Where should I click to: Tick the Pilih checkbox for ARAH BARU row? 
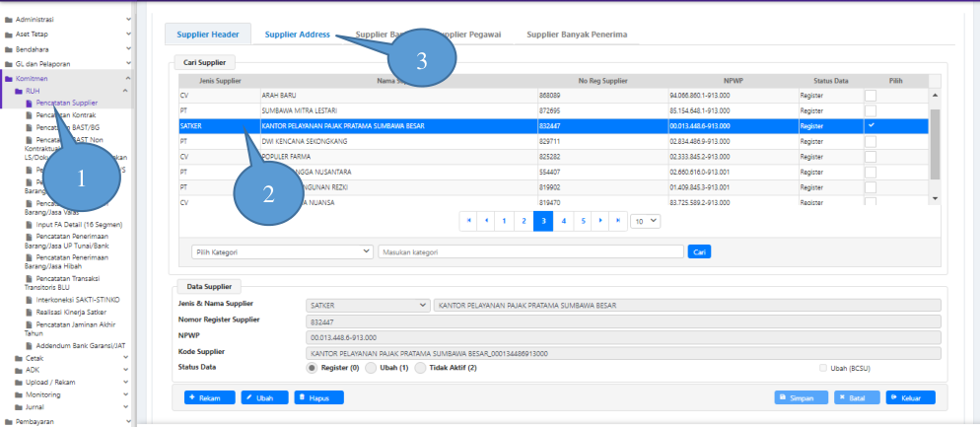(x=870, y=95)
